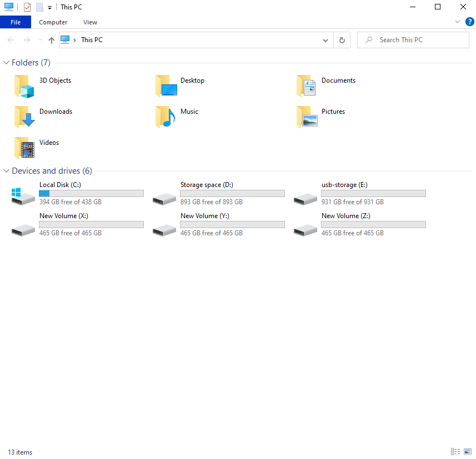Viewport: 476px width, 459px height.
Task: Switch to details view
Action: [455, 452]
